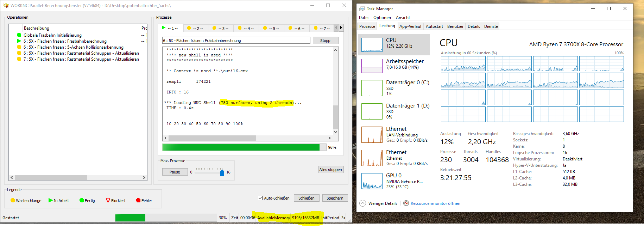Switch to the Autostart tab
644x226 pixels.
pyautogui.click(x=435, y=26)
